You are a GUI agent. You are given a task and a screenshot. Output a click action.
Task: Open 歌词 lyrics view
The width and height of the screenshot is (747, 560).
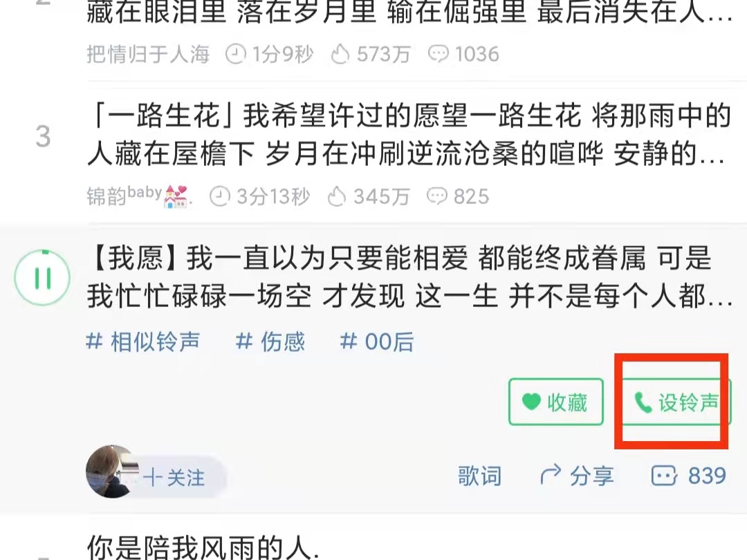[480, 476]
